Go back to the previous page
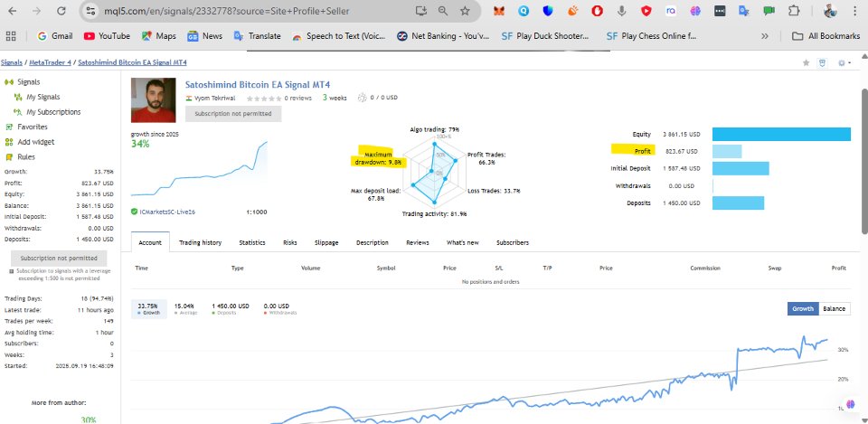The width and height of the screenshot is (868, 424). pyautogui.click(x=12, y=11)
